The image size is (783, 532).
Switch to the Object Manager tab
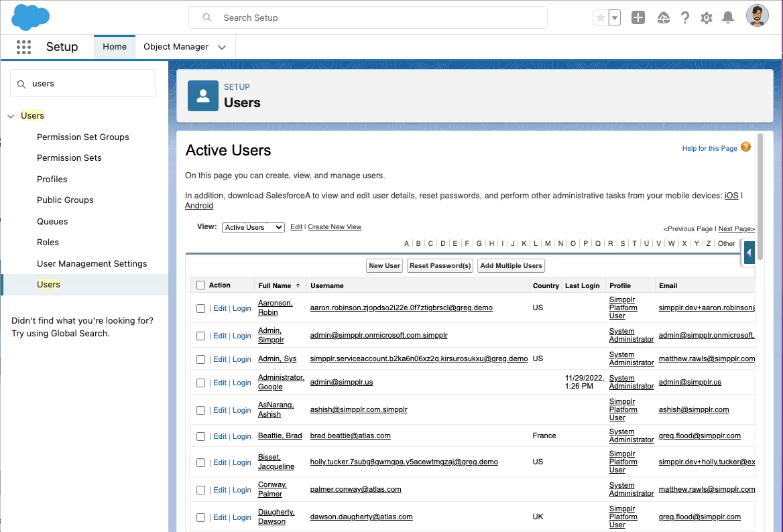click(x=177, y=47)
